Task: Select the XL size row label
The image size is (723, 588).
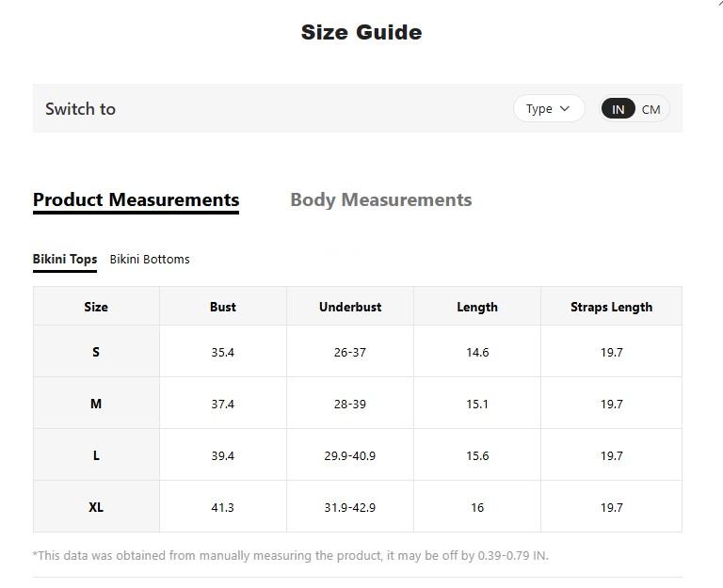Action: (96, 507)
